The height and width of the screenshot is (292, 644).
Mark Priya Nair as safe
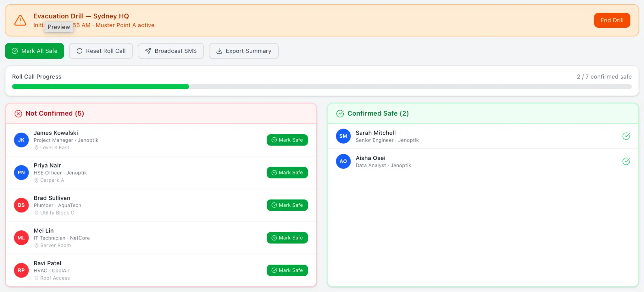click(x=287, y=173)
